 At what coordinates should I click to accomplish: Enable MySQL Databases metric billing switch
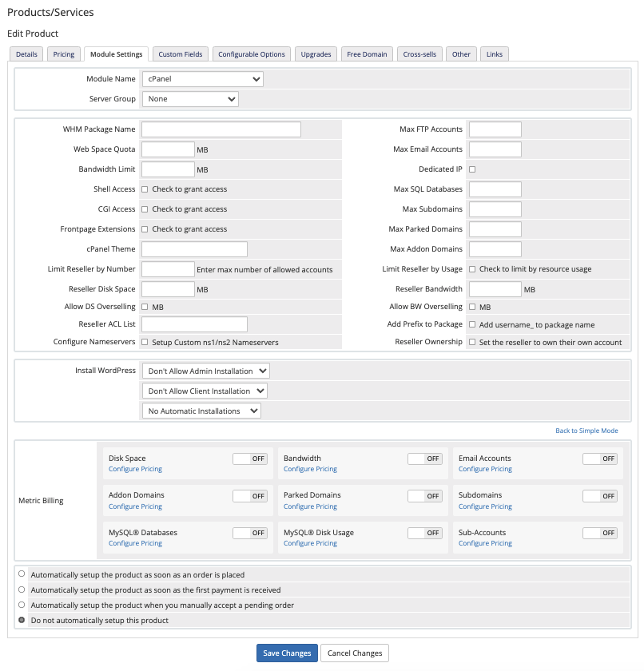click(250, 533)
